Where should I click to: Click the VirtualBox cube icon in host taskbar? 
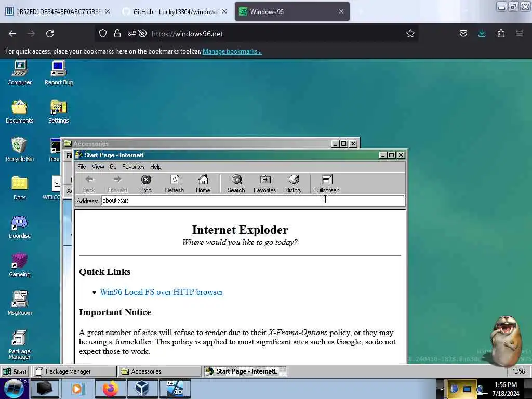(x=141, y=389)
